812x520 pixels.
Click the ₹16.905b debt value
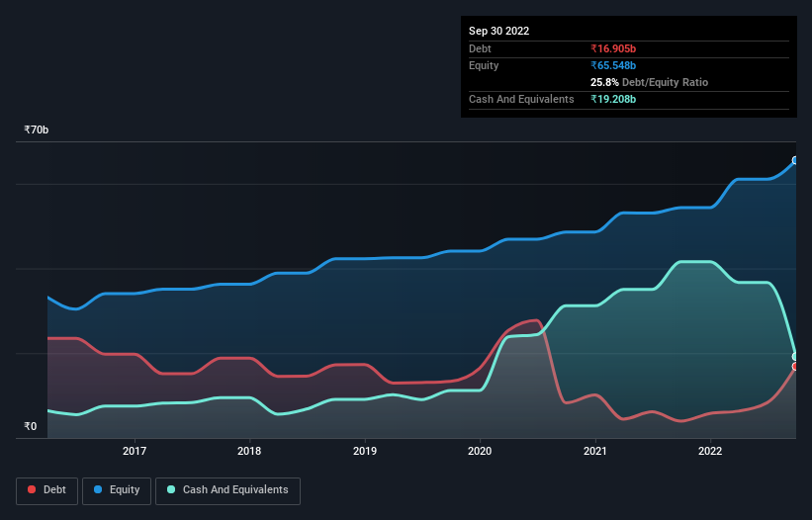pyautogui.click(x=613, y=48)
